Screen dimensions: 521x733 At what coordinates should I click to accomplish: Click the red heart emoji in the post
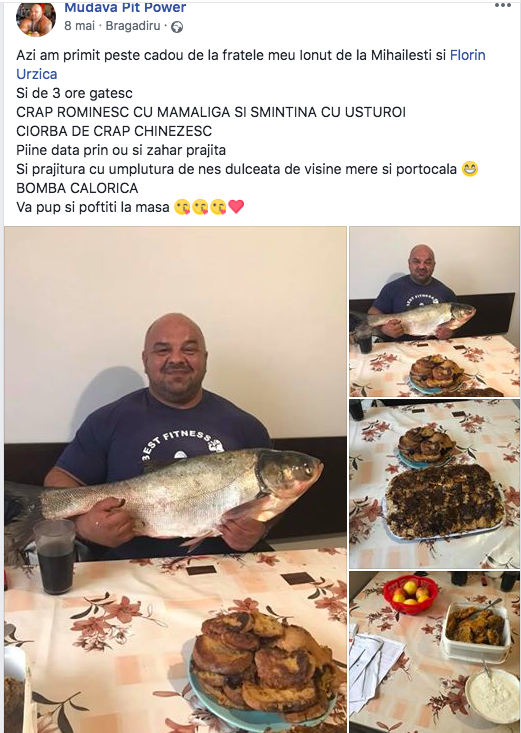(x=236, y=206)
